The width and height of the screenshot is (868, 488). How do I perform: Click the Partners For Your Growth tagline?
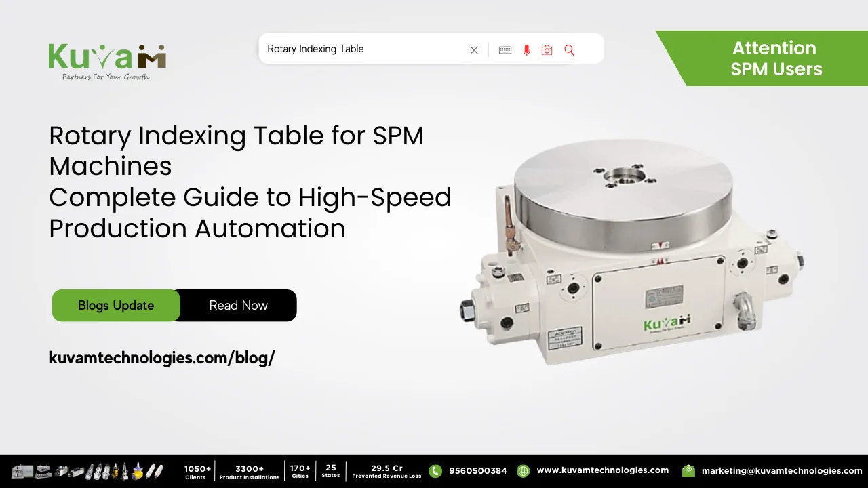click(106, 77)
